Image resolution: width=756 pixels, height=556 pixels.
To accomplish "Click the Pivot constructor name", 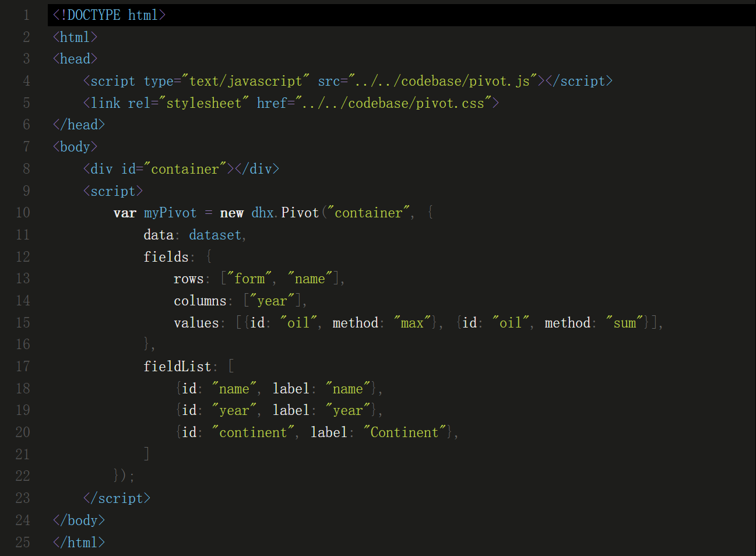I will [x=300, y=213].
